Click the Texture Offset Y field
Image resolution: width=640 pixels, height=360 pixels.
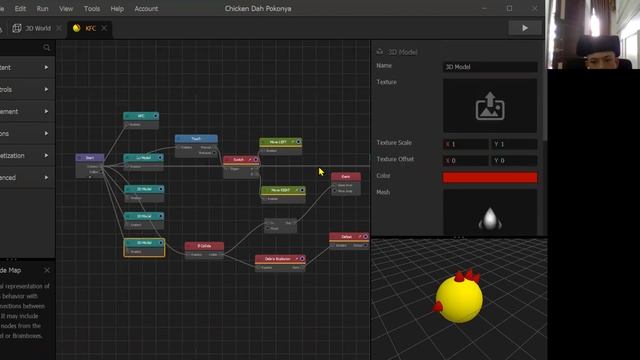coord(514,160)
